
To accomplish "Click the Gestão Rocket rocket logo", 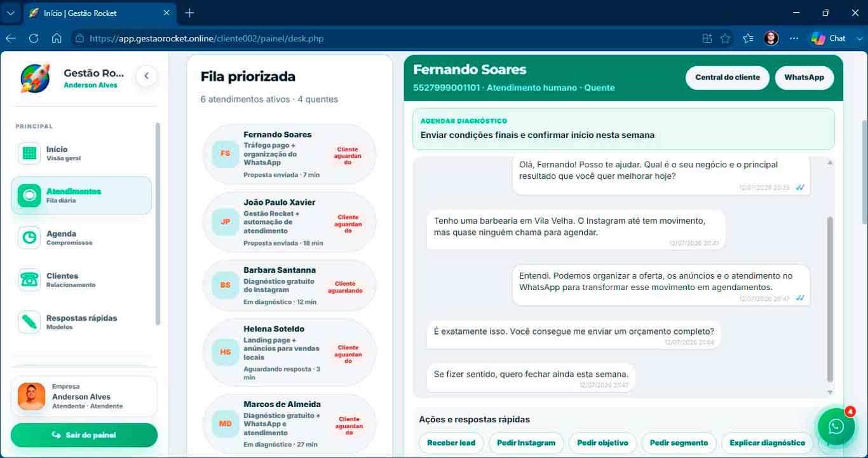I will tap(35, 78).
